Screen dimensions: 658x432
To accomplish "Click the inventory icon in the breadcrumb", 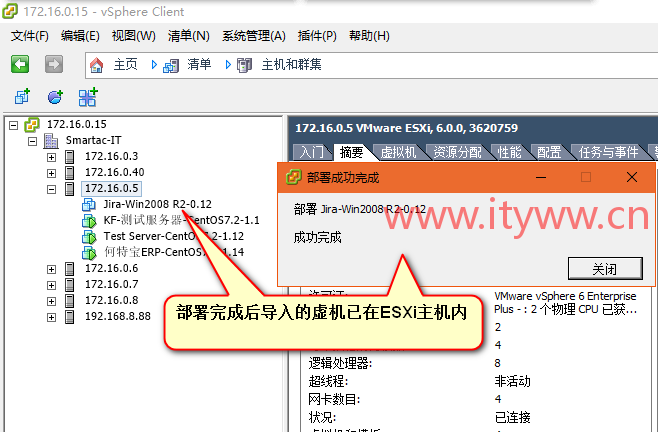I will (x=171, y=65).
